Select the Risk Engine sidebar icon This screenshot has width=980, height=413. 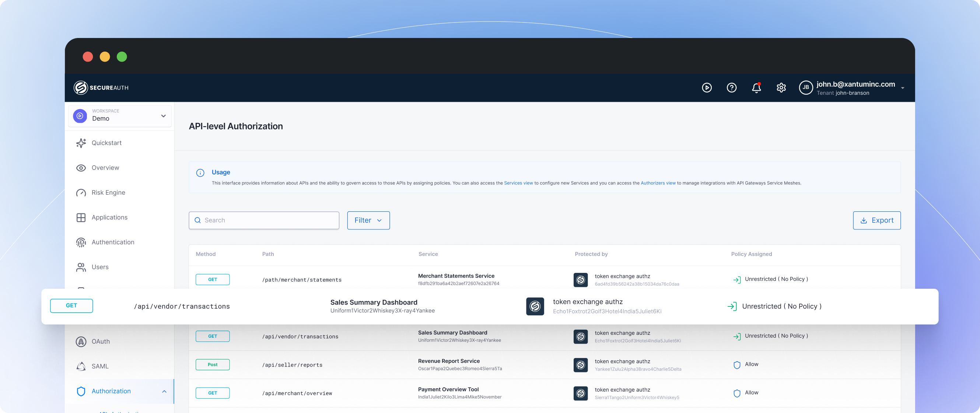pos(81,192)
